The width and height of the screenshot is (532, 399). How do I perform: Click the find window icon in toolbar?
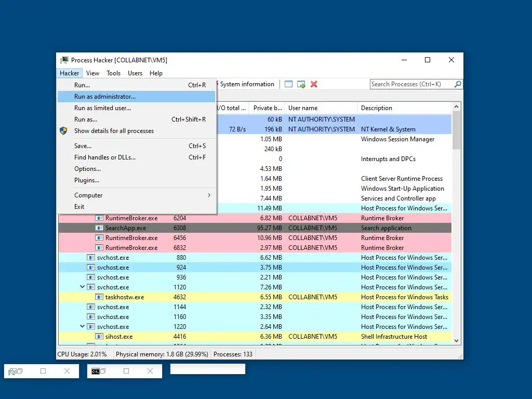(x=288, y=84)
